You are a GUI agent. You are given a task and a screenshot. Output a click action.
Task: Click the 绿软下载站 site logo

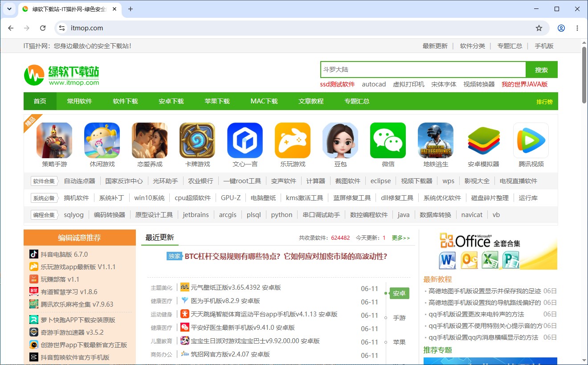point(61,75)
